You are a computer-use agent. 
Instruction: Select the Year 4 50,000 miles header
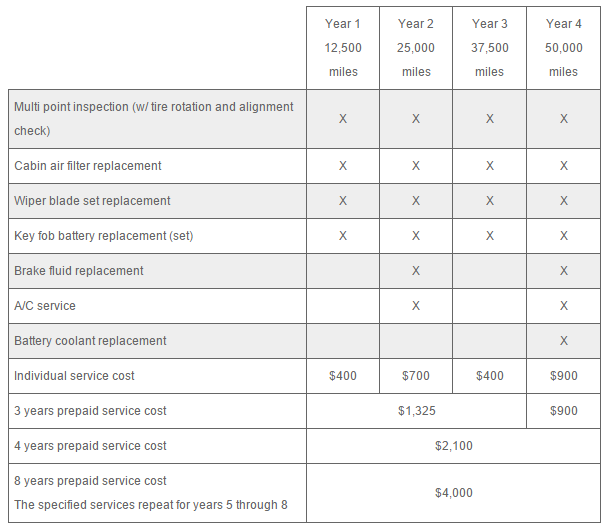(x=564, y=47)
